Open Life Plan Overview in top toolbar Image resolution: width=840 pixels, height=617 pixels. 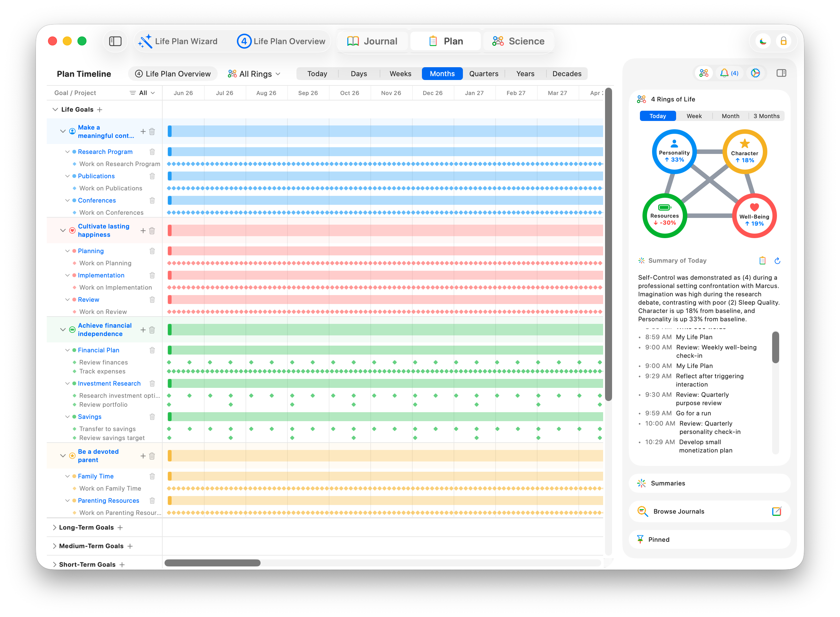pos(281,41)
